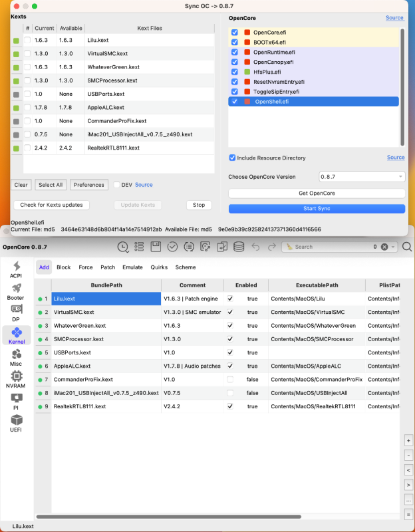
Task: Toggle Include Resource Directory checkbox
Action: [233, 158]
